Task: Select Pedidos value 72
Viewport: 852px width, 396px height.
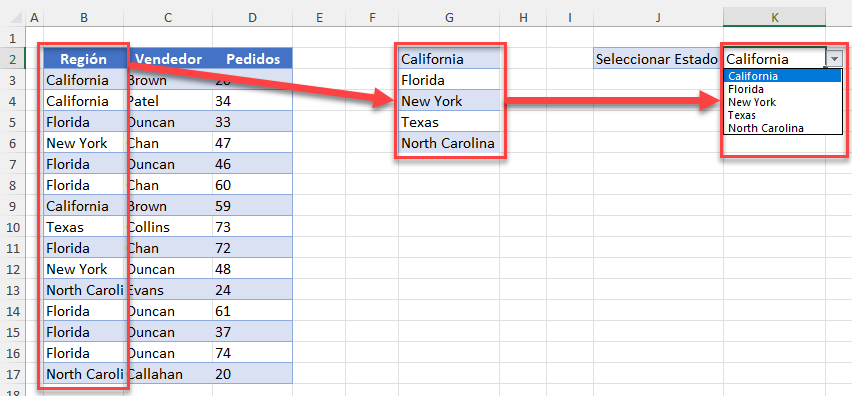Action: 252,248
